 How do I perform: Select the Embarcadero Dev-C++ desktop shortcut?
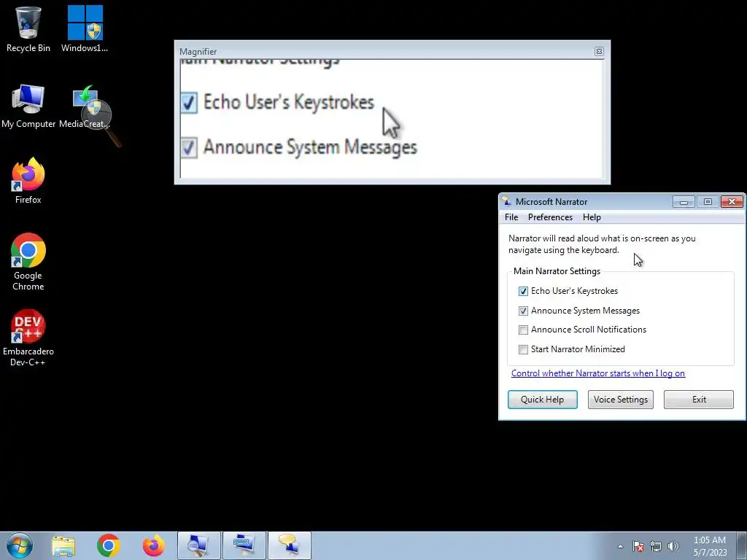pos(28,338)
